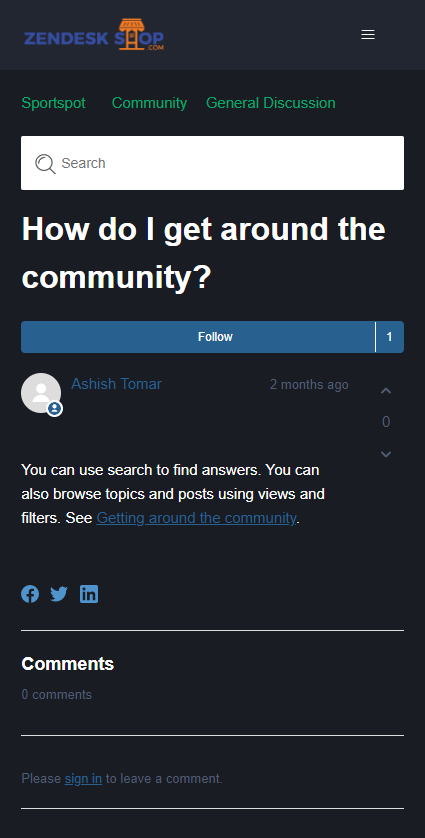425x838 pixels.
Task: Share post on LinkedIn
Action: (89, 594)
